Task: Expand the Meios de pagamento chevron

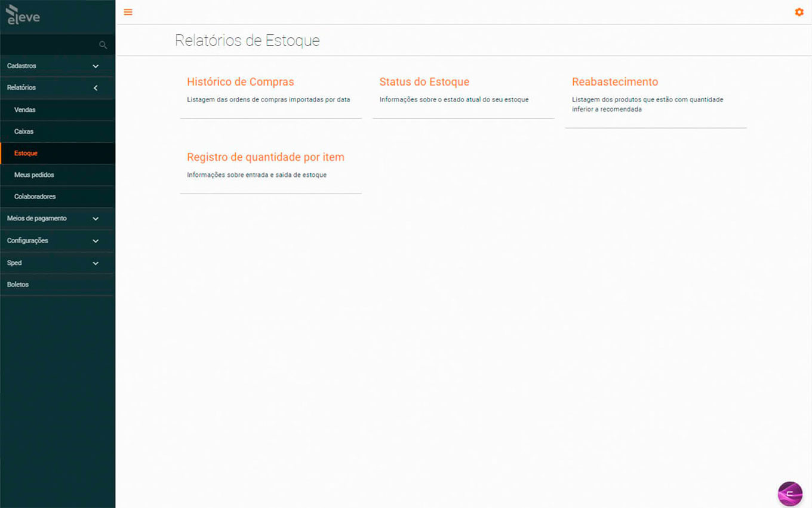Action: click(96, 219)
